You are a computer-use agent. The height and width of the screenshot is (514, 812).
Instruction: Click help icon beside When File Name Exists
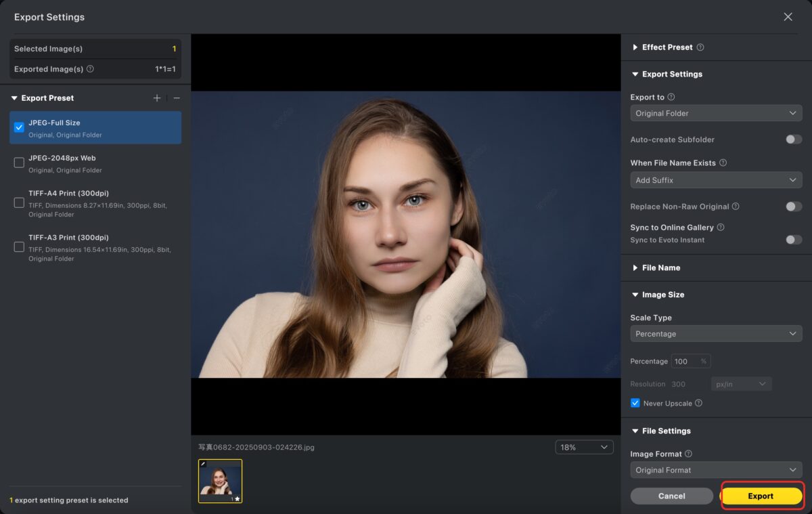tap(723, 163)
